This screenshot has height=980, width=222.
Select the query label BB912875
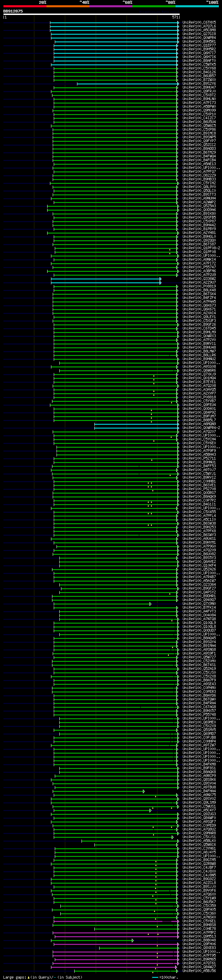(13, 11)
